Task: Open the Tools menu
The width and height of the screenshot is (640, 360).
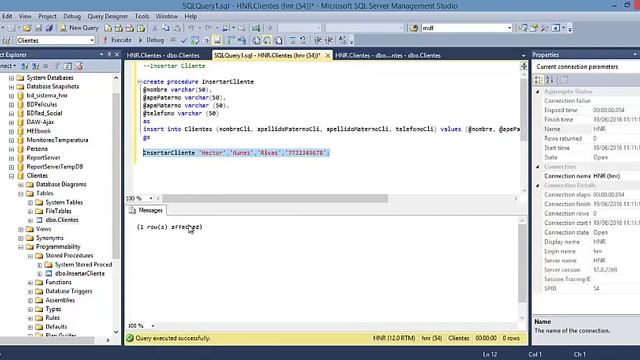Action: 142,16
